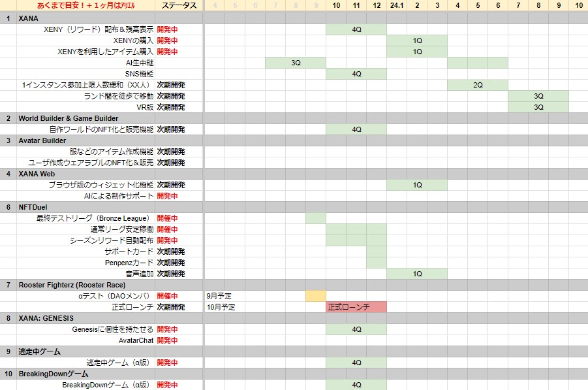
Task: Select the ブラウザ版のウィジェット化機能 label
Action: pyautogui.click(x=101, y=185)
